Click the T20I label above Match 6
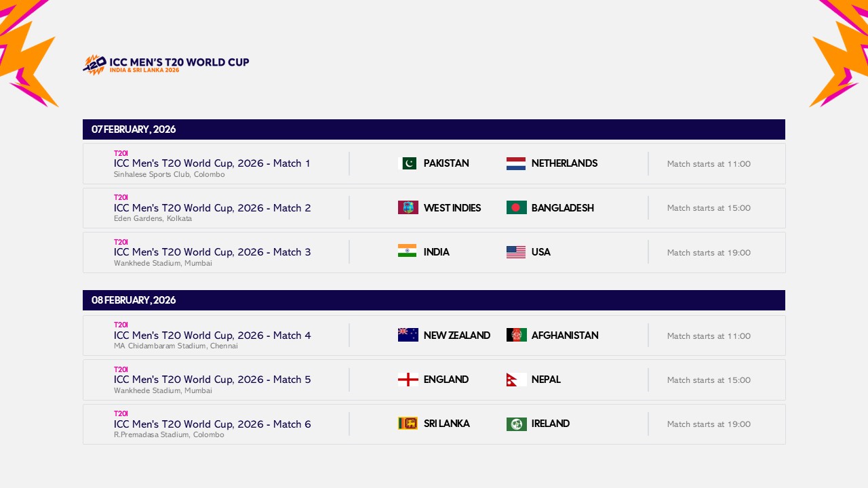868x488 pixels. pyautogui.click(x=121, y=413)
